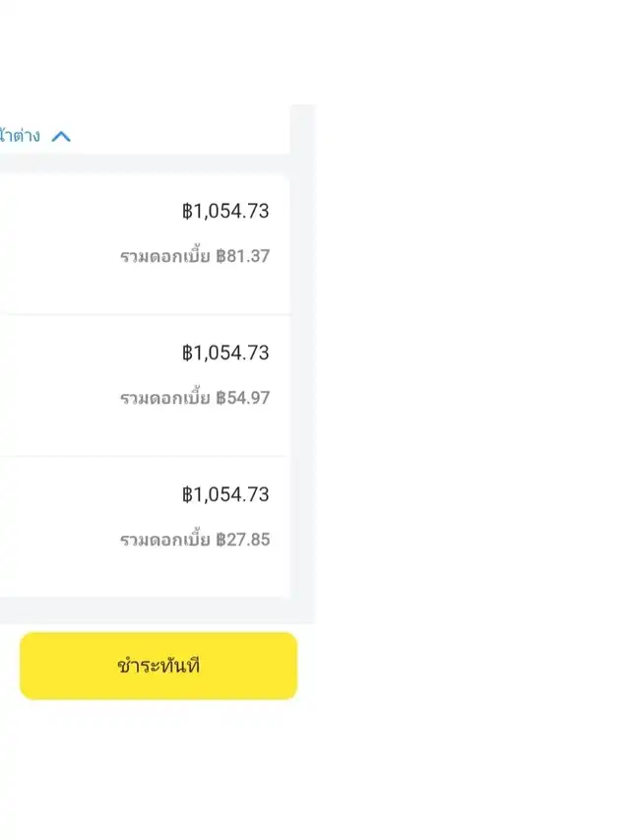Click the white header bar containing the chevron
This screenshot has height=840, width=630.
pos(145,130)
